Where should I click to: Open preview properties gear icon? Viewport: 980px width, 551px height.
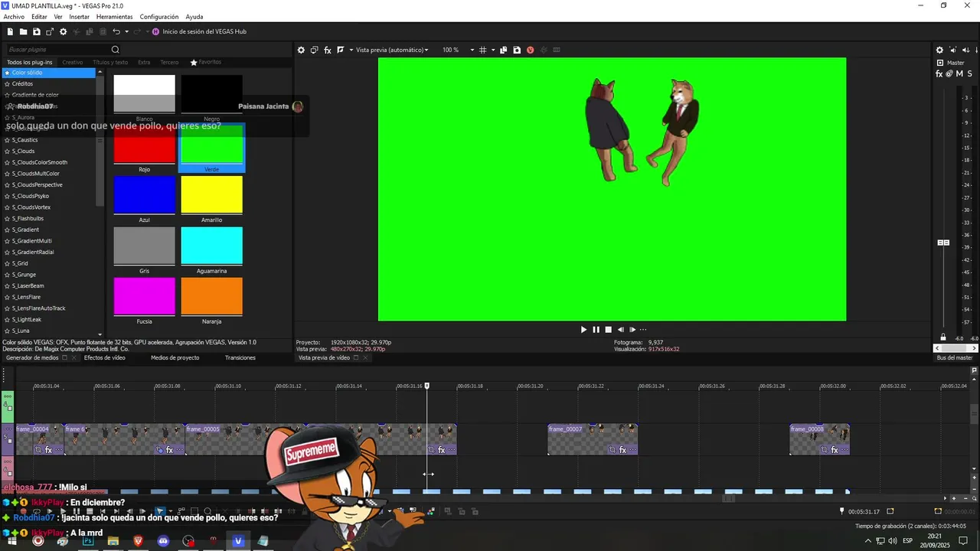(301, 50)
